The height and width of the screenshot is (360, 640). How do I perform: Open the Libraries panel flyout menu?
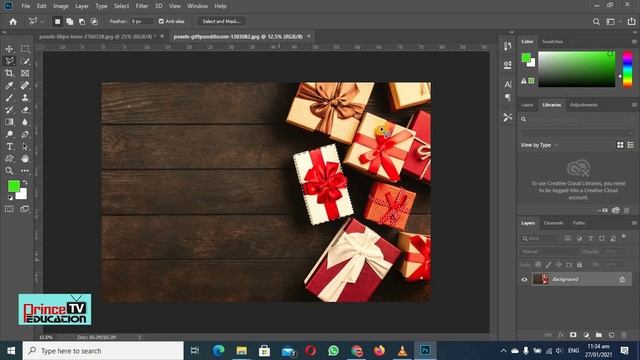pyautogui.click(x=634, y=105)
